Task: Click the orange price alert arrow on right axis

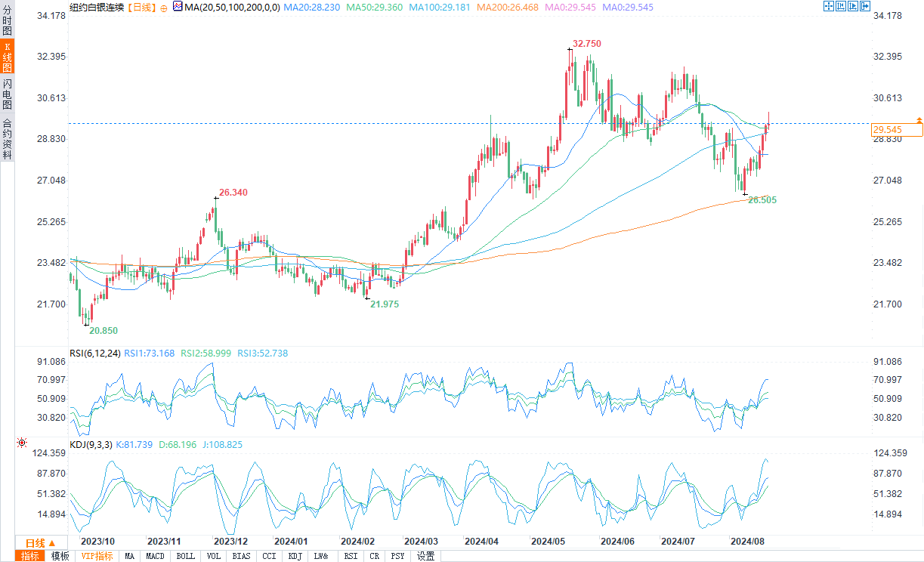Action: (919, 120)
